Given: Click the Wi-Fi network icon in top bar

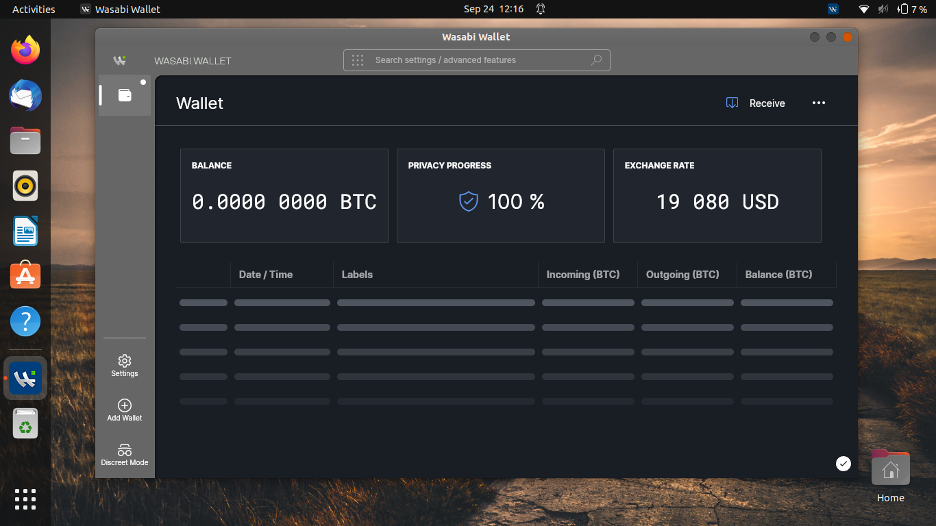Looking at the screenshot, I should (863, 9).
